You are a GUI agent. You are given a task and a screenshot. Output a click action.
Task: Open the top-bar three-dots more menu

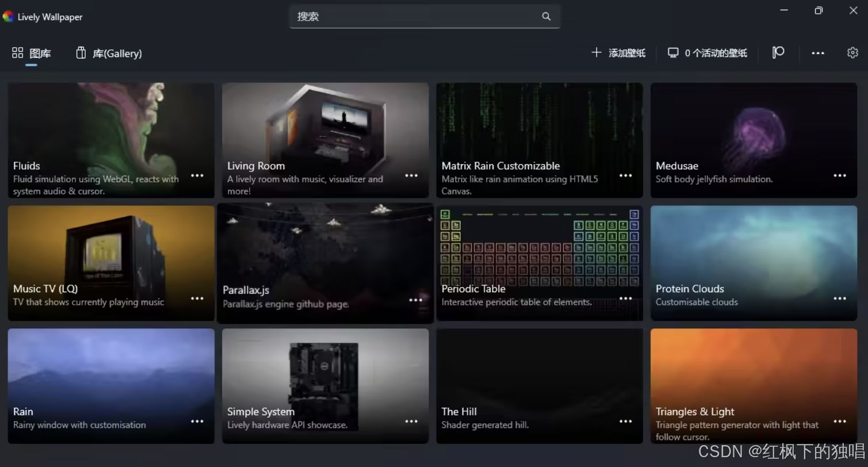pyautogui.click(x=818, y=53)
